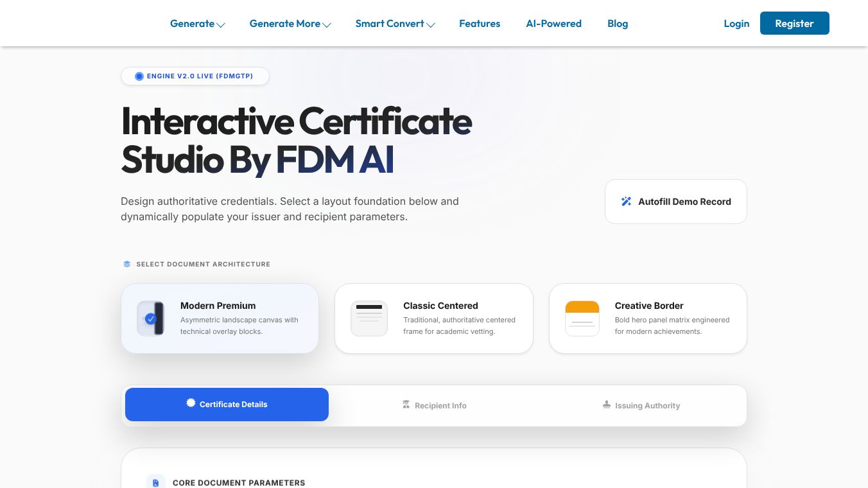Click the layers icon beside Select Document Architecture
The height and width of the screenshot is (488, 868).
point(126,264)
